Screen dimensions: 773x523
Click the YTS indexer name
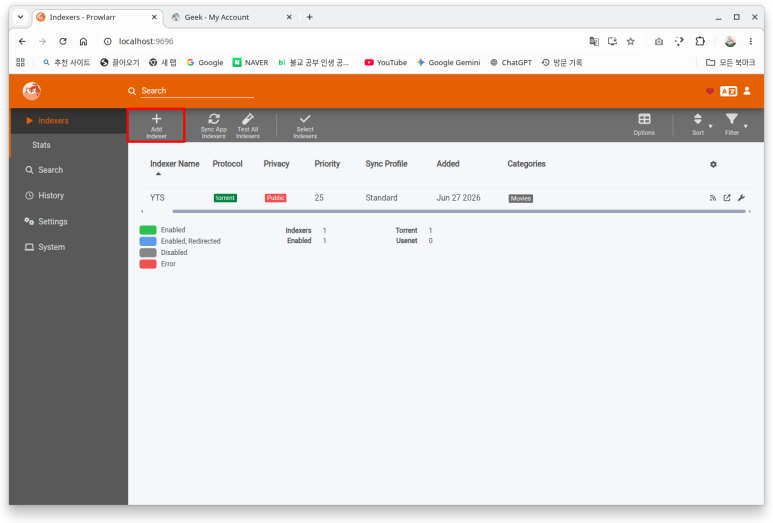click(157, 198)
